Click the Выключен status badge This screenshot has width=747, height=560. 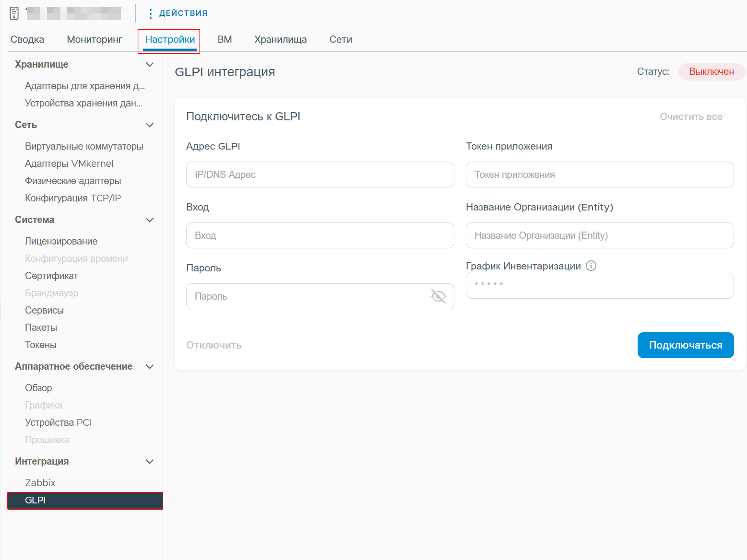[711, 71]
